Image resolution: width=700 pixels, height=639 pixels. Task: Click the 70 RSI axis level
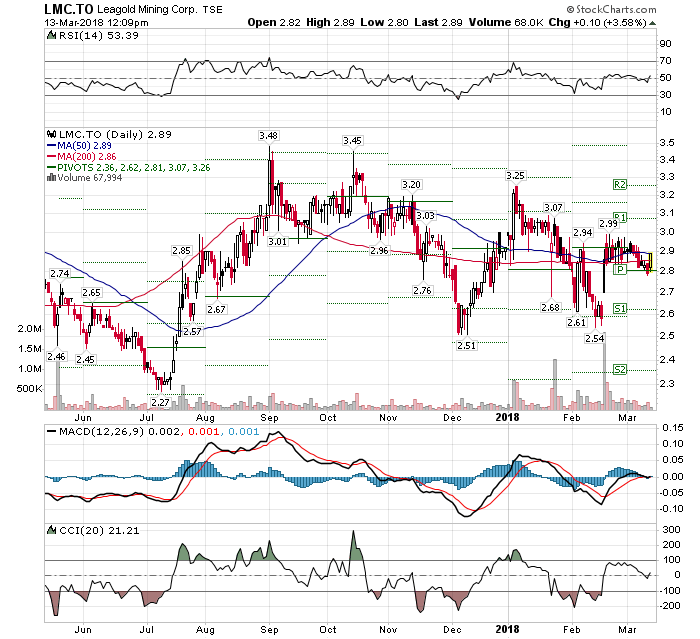(665, 61)
